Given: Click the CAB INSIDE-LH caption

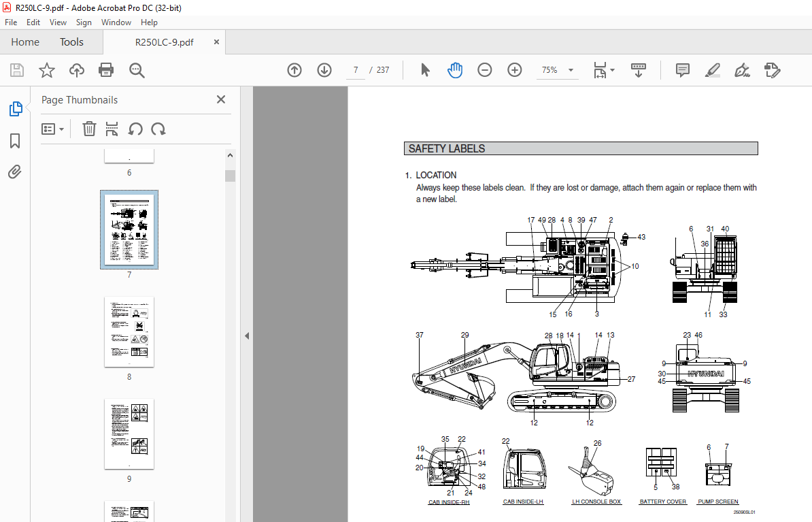Looking at the screenshot, I should tap(523, 502).
